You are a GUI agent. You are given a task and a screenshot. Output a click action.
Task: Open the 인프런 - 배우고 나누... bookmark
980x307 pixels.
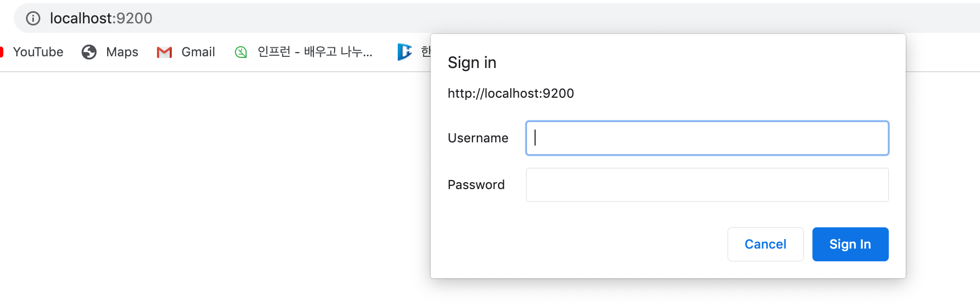(315, 52)
